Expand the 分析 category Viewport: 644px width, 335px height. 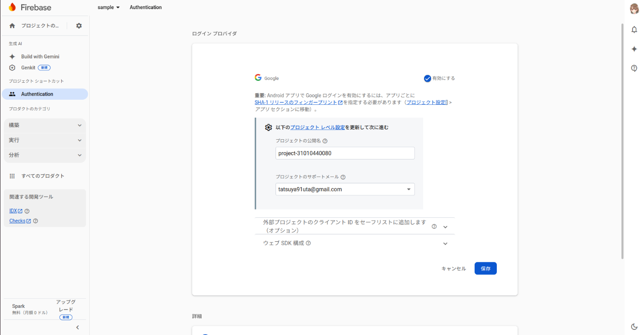click(45, 155)
